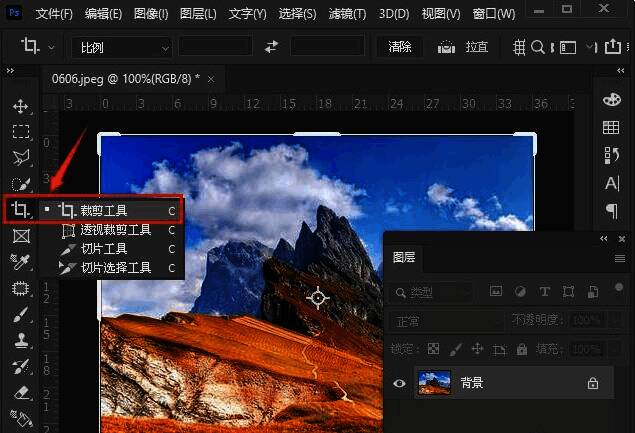Hide the 背景 layer with eye icon
This screenshot has height=433, width=635.
[x=399, y=383]
